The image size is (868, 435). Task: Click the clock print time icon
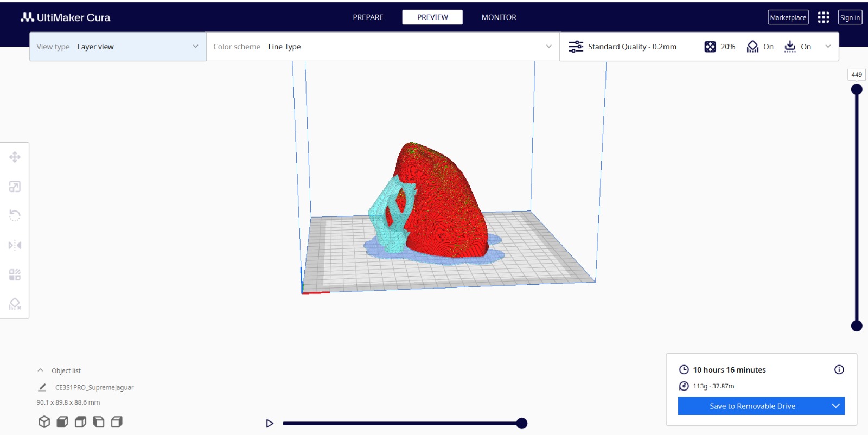[x=684, y=370]
